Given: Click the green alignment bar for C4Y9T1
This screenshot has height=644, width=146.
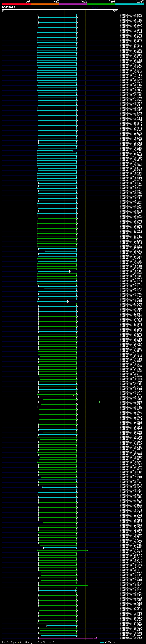Looking at the screenshot, I should (63, 550).
